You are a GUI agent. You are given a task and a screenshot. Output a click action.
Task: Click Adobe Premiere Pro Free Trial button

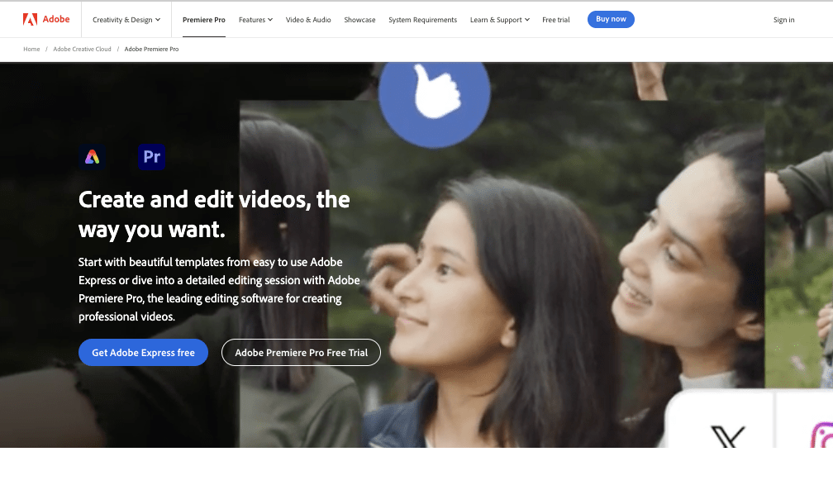pos(301,353)
